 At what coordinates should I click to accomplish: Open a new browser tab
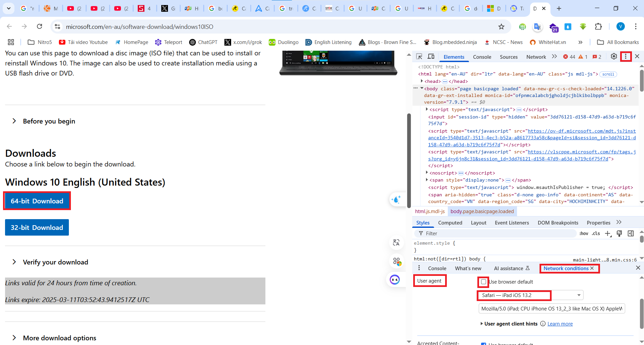click(x=559, y=8)
